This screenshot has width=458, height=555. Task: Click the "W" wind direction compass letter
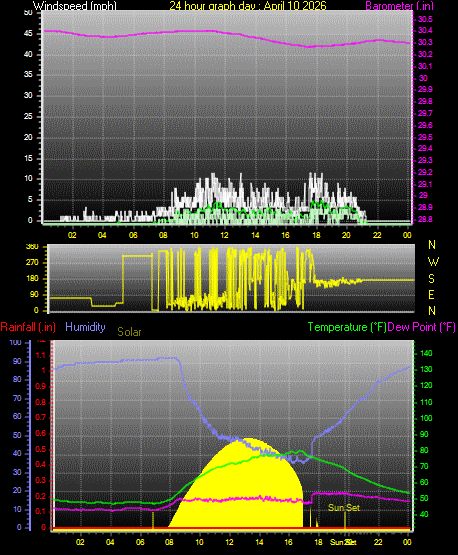tap(433, 262)
